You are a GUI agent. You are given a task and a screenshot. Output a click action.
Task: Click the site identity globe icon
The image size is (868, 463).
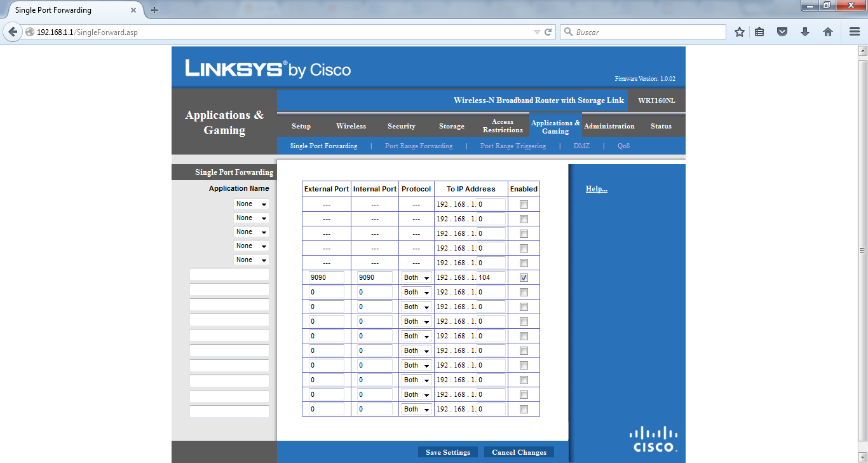[x=30, y=32]
